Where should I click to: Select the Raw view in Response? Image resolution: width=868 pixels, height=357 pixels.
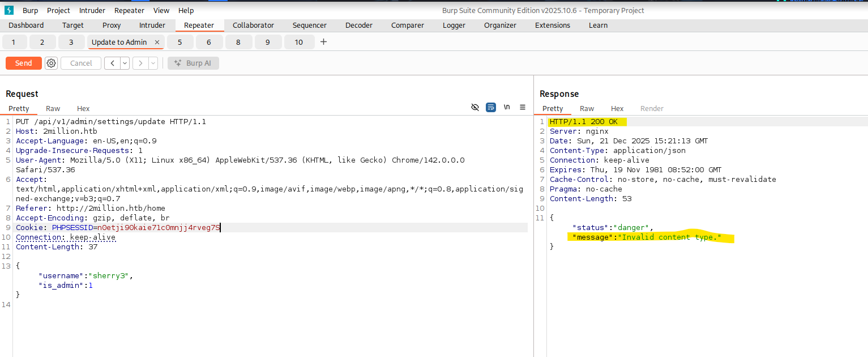(587, 108)
